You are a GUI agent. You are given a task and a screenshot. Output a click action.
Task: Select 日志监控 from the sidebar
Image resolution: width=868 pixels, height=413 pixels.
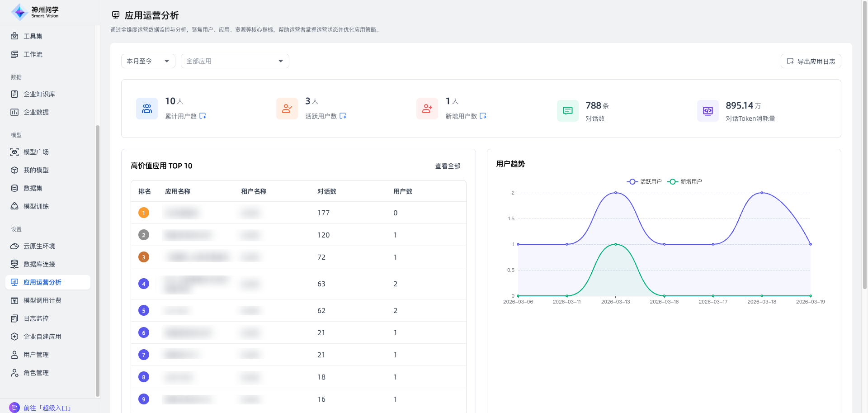point(36,318)
